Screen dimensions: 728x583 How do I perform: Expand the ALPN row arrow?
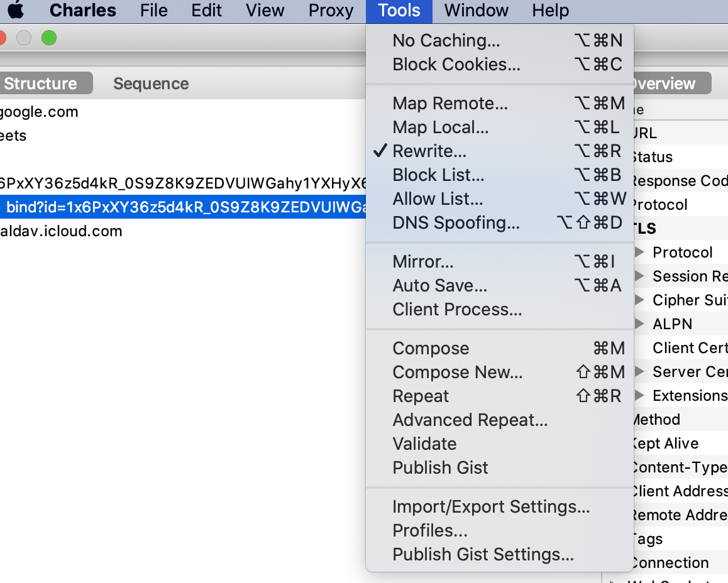640,324
